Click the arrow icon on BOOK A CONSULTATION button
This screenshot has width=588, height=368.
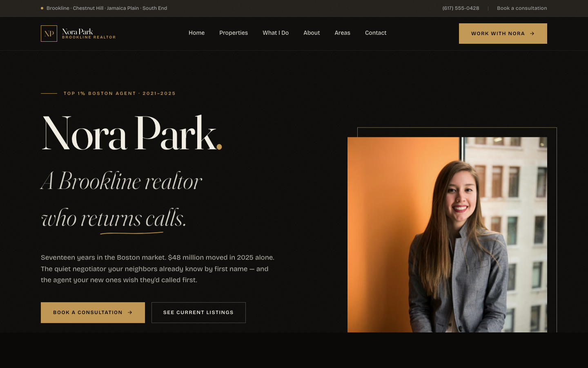coord(130,312)
